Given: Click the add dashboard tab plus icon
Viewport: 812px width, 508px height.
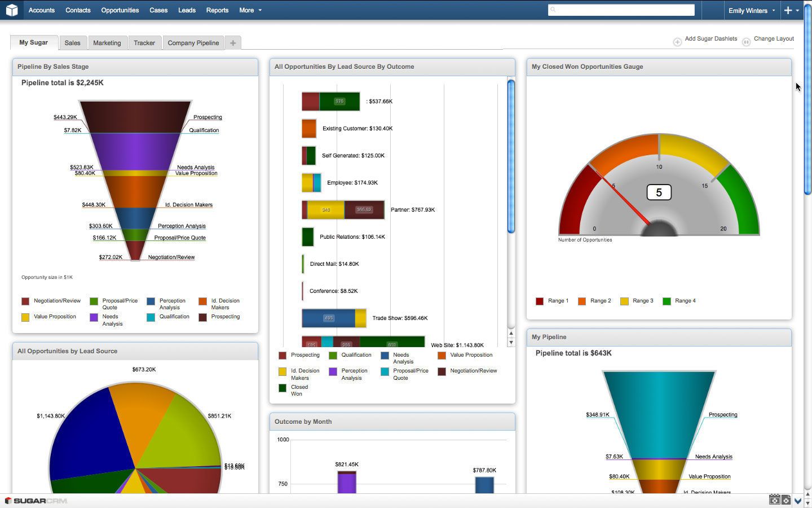Looking at the screenshot, I should tap(233, 43).
